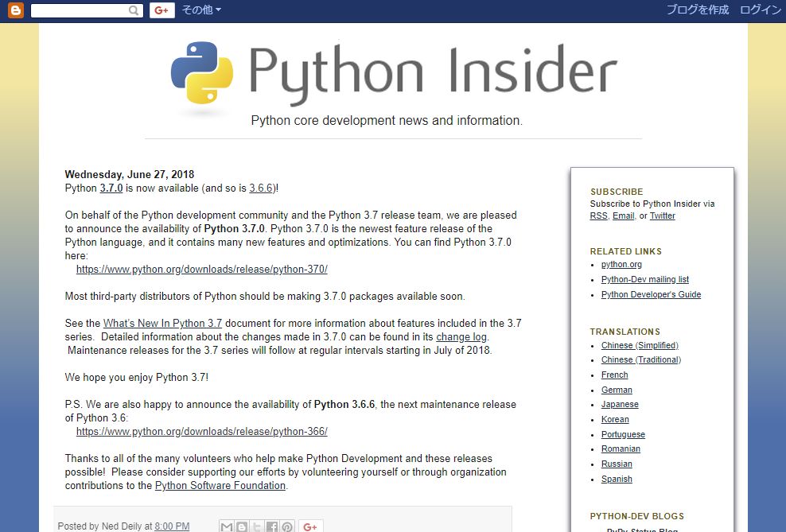Click the BlogThis! icon

(241, 526)
